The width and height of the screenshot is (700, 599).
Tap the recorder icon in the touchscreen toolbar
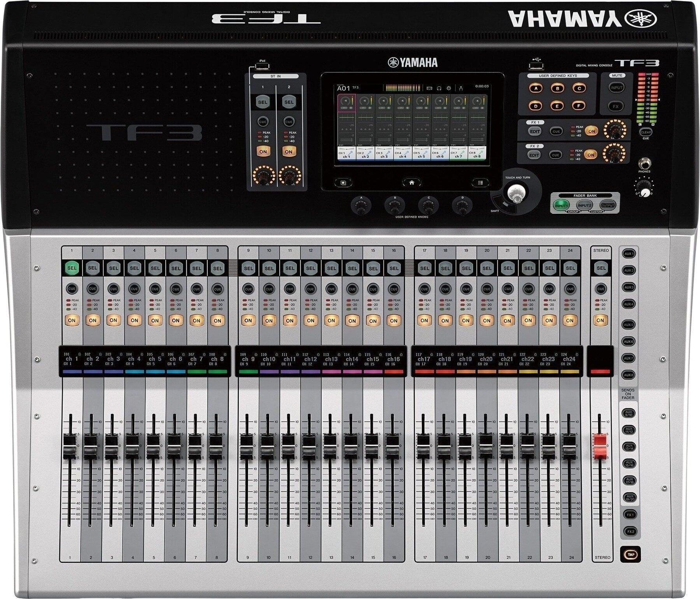point(430,88)
